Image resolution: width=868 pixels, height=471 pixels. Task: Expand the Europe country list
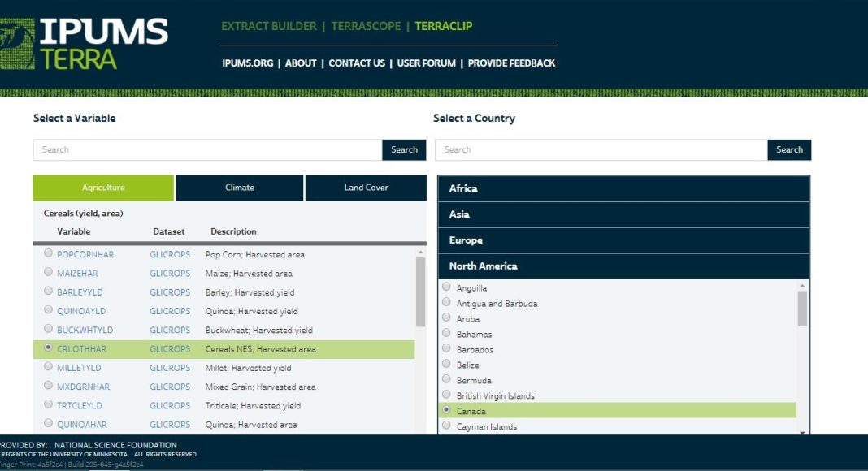[623, 240]
